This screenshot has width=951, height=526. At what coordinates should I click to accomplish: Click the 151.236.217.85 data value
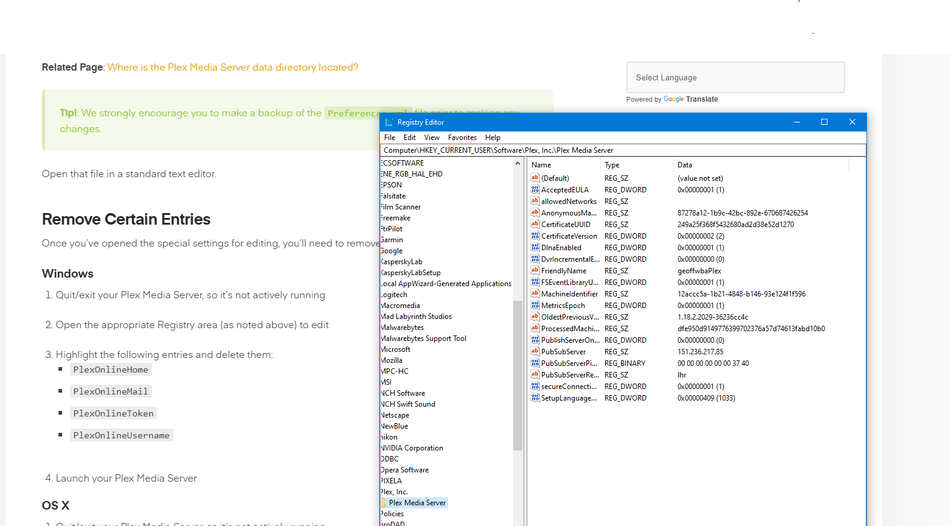[701, 352]
